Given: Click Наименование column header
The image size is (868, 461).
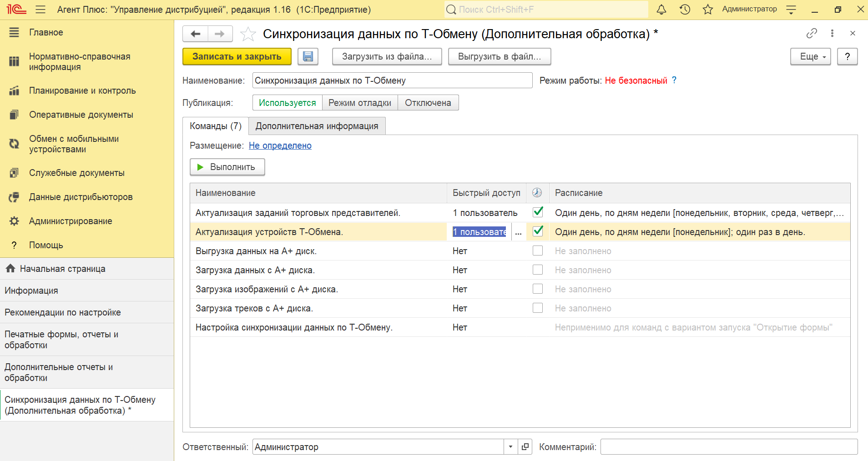Looking at the screenshot, I should [318, 193].
